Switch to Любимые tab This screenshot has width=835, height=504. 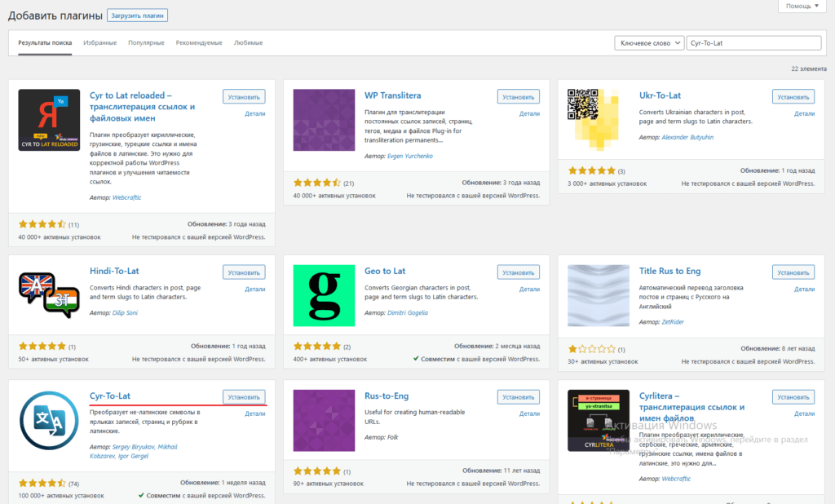(248, 42)
